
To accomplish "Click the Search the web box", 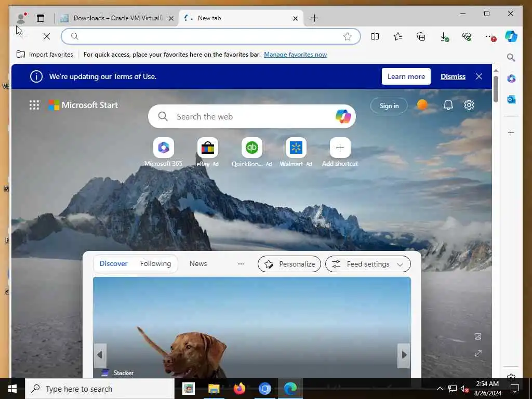I will pyautogui.click(x=252, y=116).
